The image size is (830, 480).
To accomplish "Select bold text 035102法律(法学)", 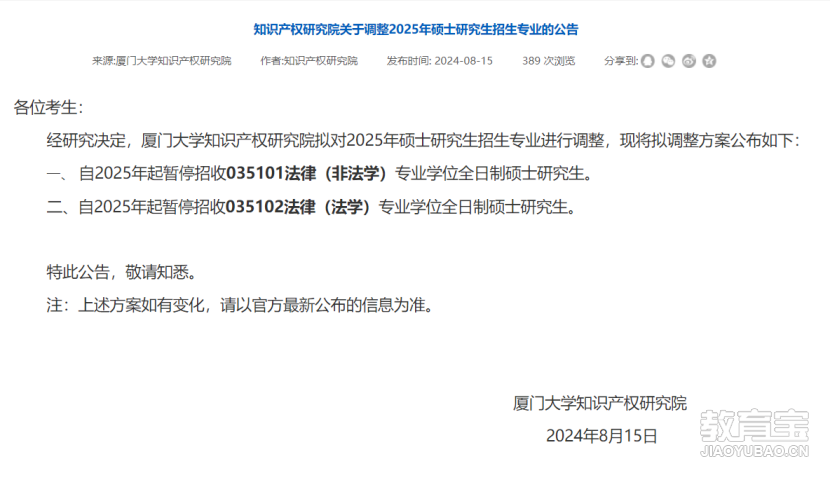I will (297, 206).
